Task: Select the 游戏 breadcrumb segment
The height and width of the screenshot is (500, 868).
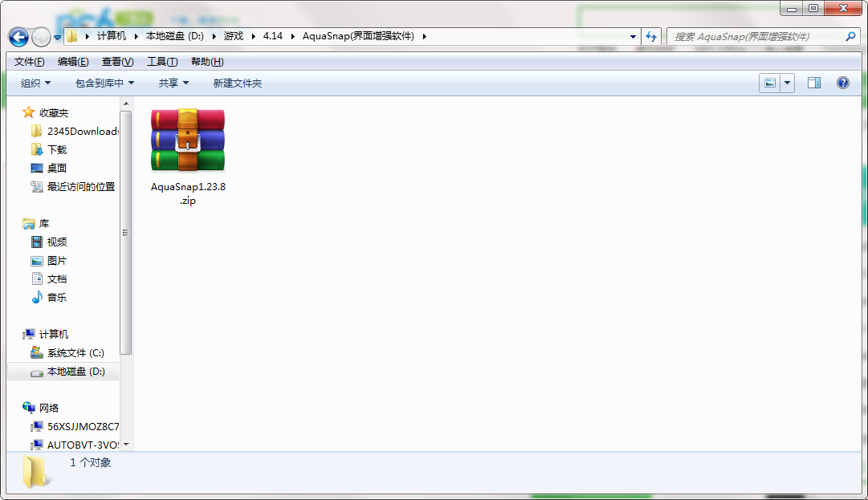Action: tap(234, 36)
